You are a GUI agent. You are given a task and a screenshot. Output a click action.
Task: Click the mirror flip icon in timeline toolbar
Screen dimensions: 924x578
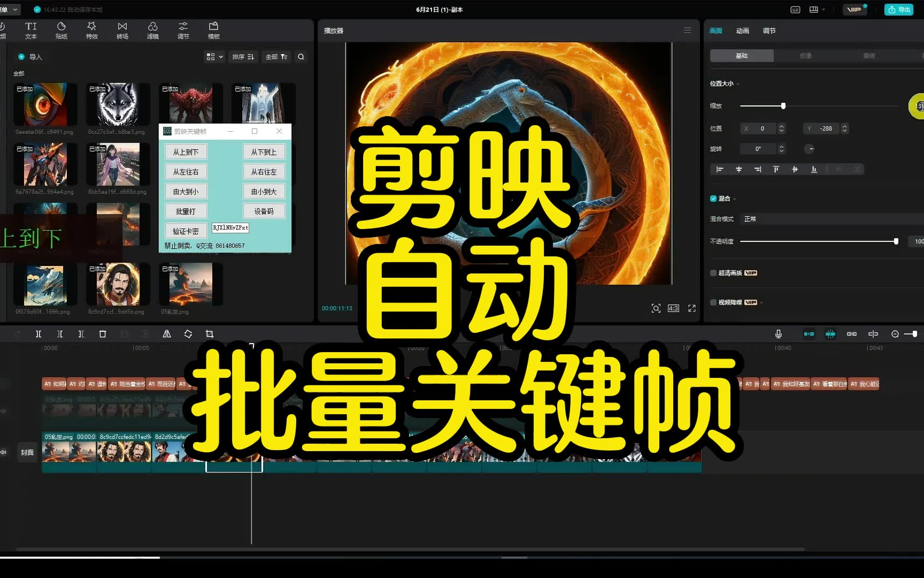click(167, 334)
